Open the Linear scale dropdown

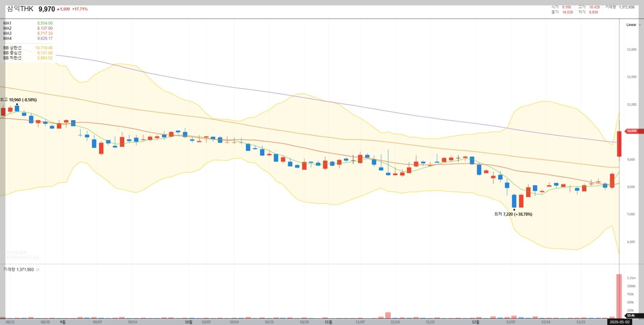[x=634, y=25]
